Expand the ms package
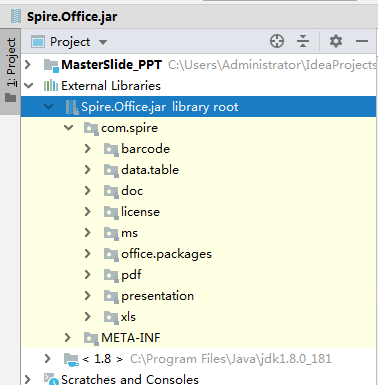Image resolution: width=378 pixels, height=385 pixels. (88, 233)
